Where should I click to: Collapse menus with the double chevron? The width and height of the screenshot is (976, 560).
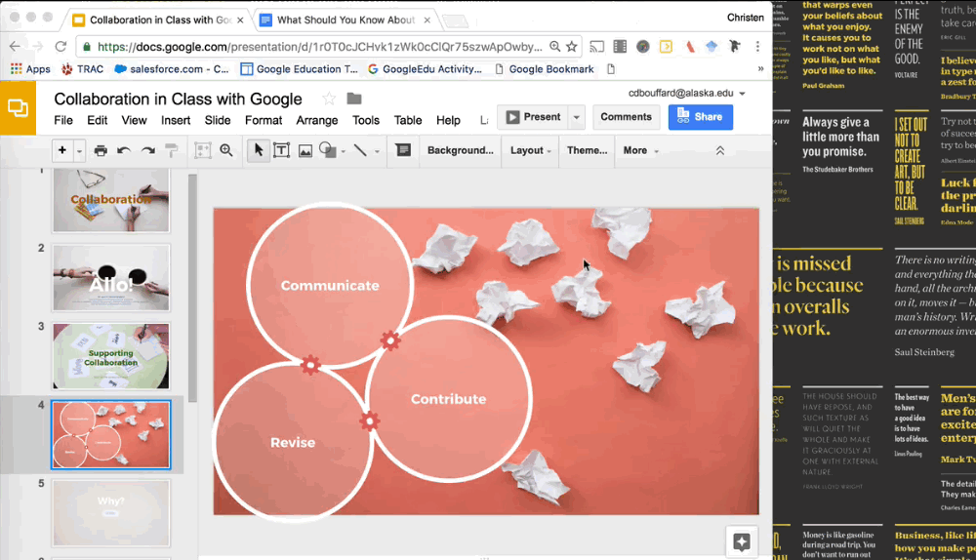click(720, 150)
